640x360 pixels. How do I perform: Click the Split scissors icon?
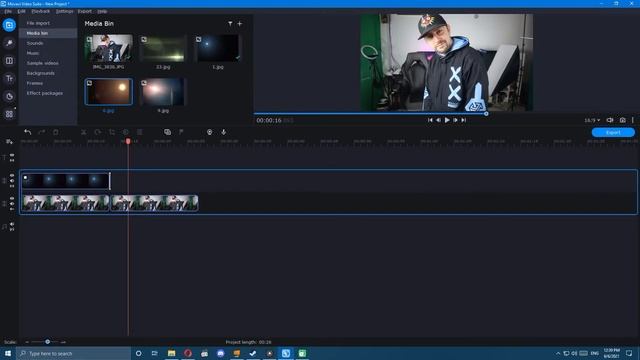(x=84, y=132)
